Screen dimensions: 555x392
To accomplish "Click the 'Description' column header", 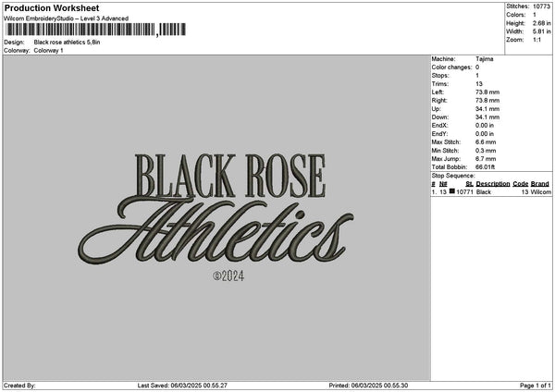I will (493, 184).
